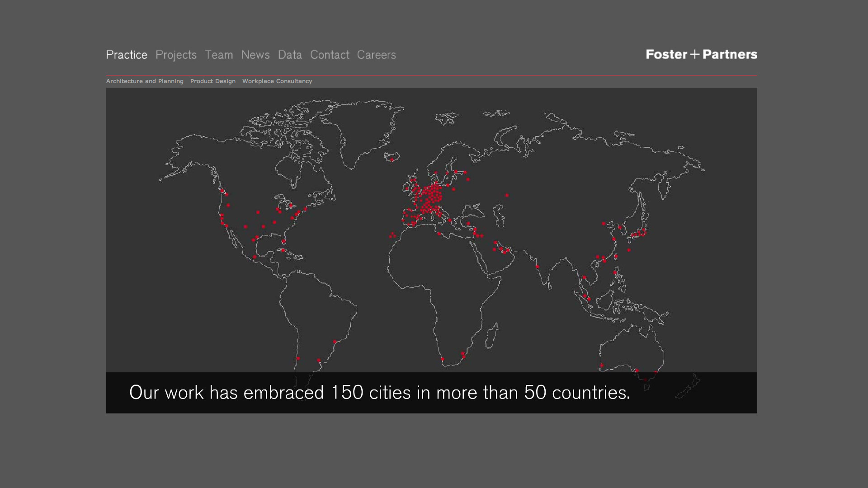
Task: Select the red dot on Chile's coast
Action: pyautogui.click(x=298, y=358)
